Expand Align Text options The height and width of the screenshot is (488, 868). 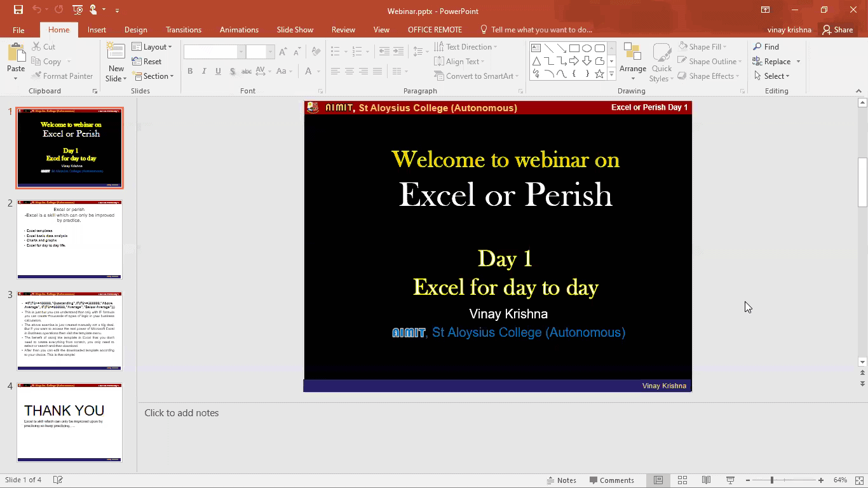(x=459, y=62)
